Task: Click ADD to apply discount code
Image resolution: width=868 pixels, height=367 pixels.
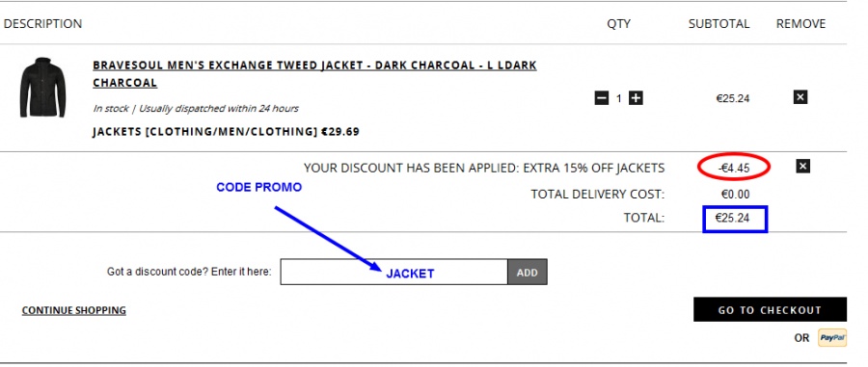Action: (527, 272)
